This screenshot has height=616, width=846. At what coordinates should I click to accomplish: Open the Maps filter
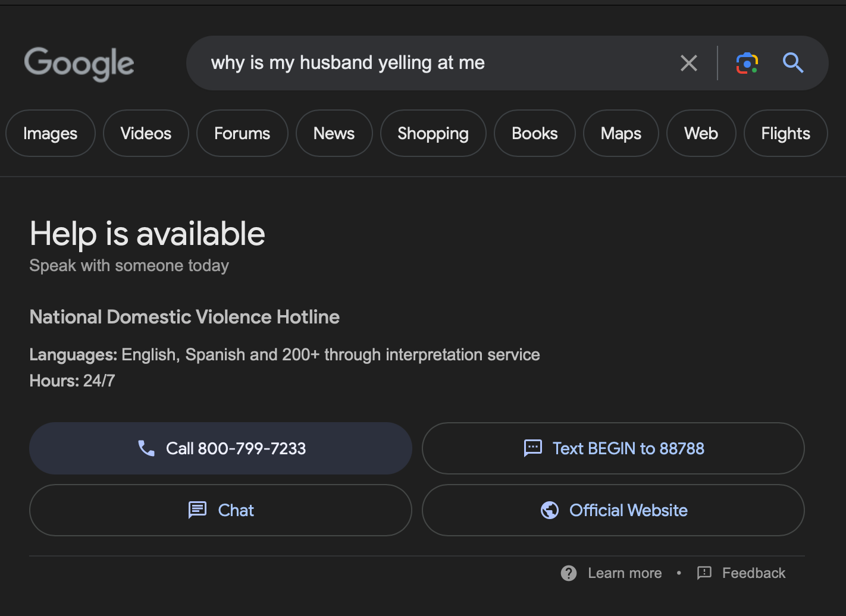tap(621, 133)
